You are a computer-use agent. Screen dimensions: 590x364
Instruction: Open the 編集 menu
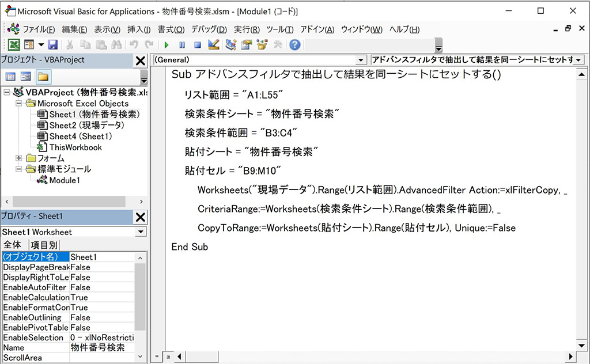74,29
